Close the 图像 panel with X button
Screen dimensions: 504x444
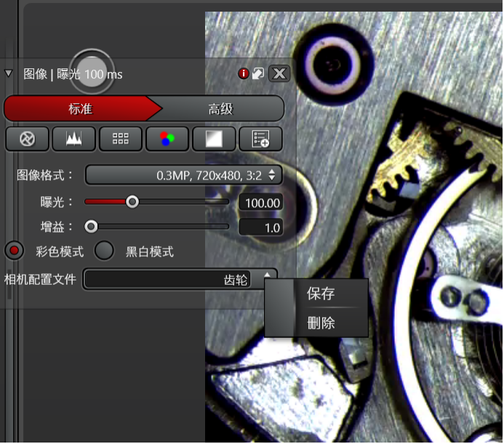click(x=280, y=73)
